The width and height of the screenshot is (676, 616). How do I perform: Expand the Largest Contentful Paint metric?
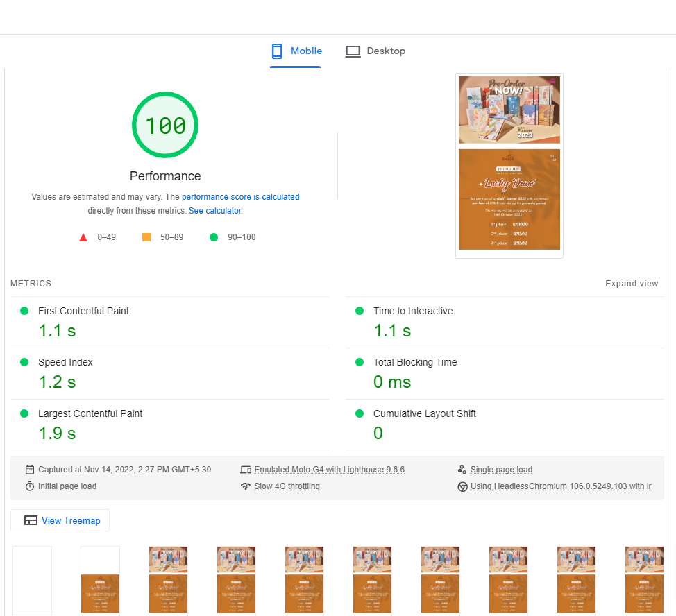click(90, 413)
